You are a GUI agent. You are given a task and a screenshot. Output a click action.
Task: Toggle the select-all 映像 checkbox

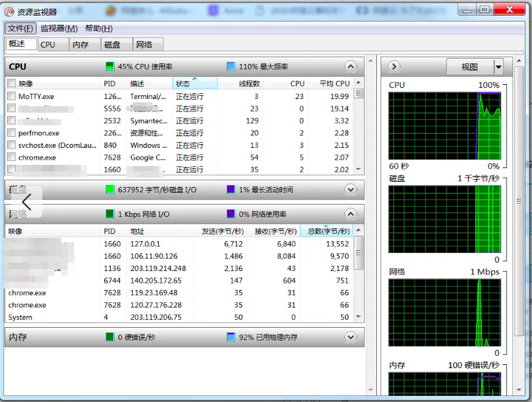pos(11,83)
